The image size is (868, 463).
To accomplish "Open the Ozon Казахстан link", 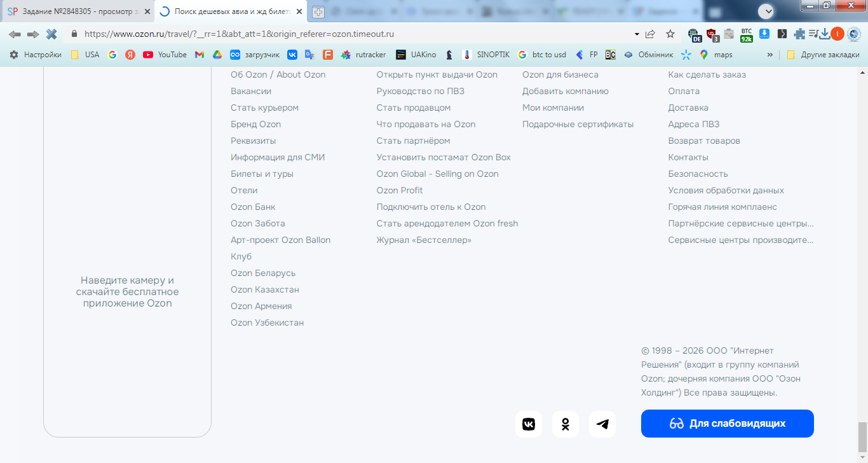I will pyautogui.click(x=265, y=289).
